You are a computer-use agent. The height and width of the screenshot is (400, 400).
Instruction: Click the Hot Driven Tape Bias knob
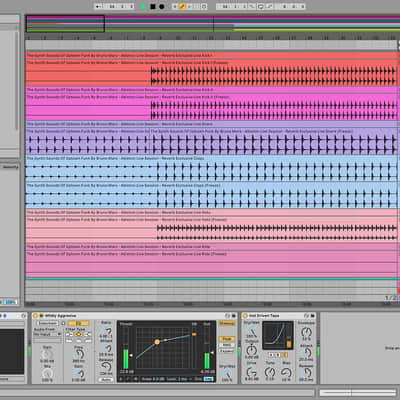286,372
